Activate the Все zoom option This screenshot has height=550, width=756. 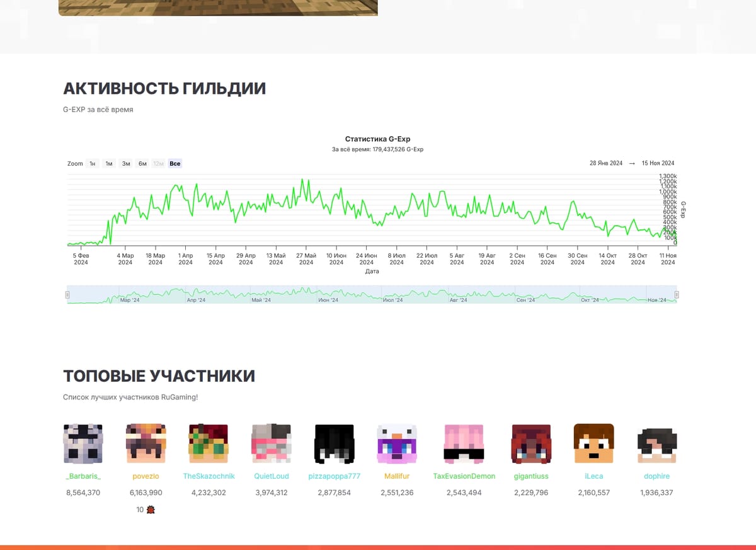click(175, 163)
